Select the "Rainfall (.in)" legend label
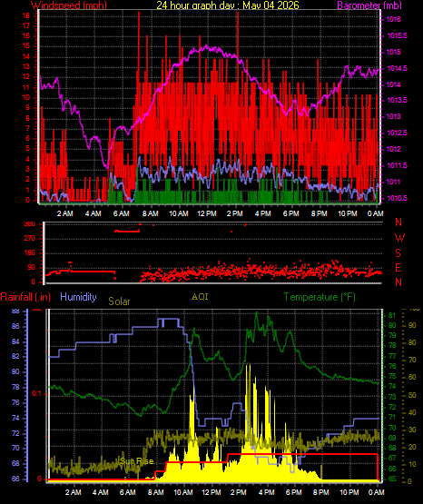This screenshot has height=504, width=423. (x=25, y=297)
